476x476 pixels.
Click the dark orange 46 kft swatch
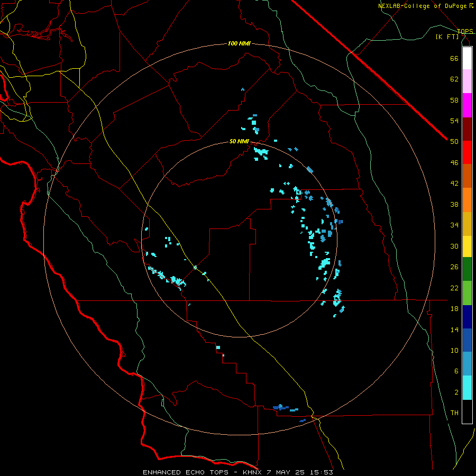tap(467, 176)
